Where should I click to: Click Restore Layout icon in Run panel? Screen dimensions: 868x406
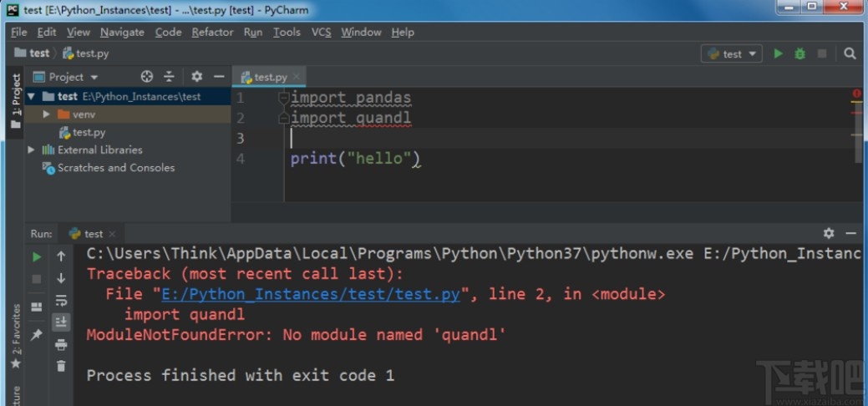tap(37, 307)
